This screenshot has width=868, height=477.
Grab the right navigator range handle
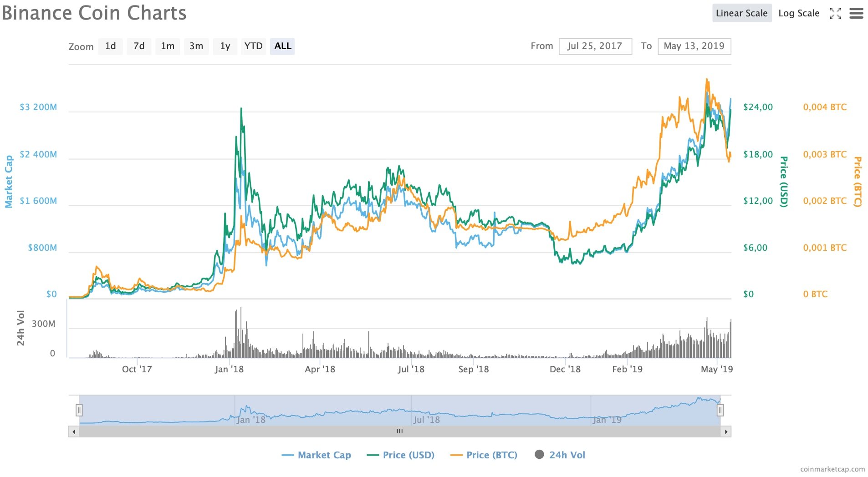(x=720, y=410)
